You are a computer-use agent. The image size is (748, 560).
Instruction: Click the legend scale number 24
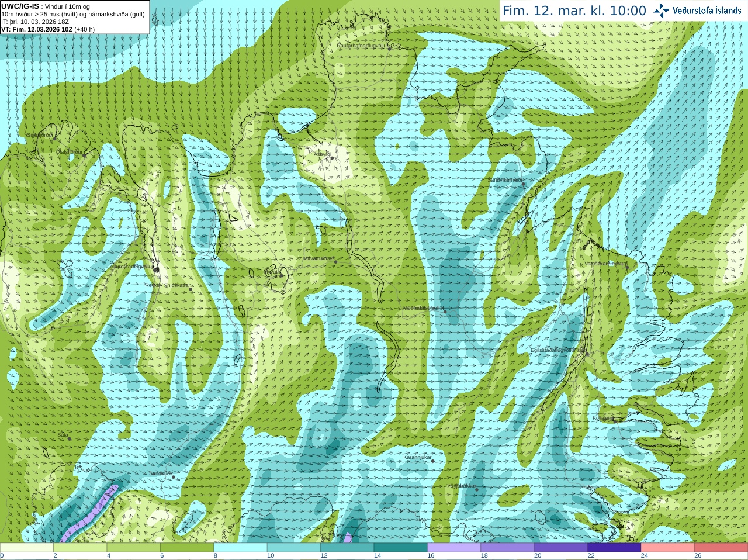coord(645,556)
